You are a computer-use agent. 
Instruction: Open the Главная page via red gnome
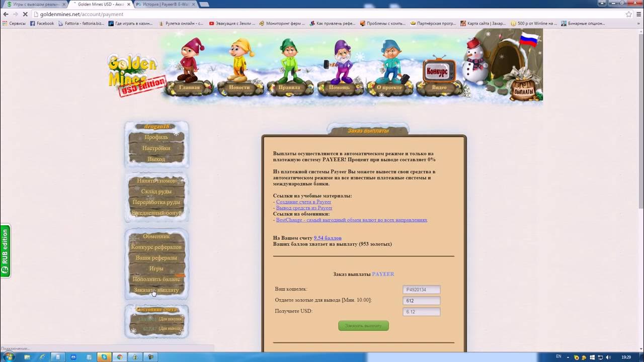[x=189, y=87]
